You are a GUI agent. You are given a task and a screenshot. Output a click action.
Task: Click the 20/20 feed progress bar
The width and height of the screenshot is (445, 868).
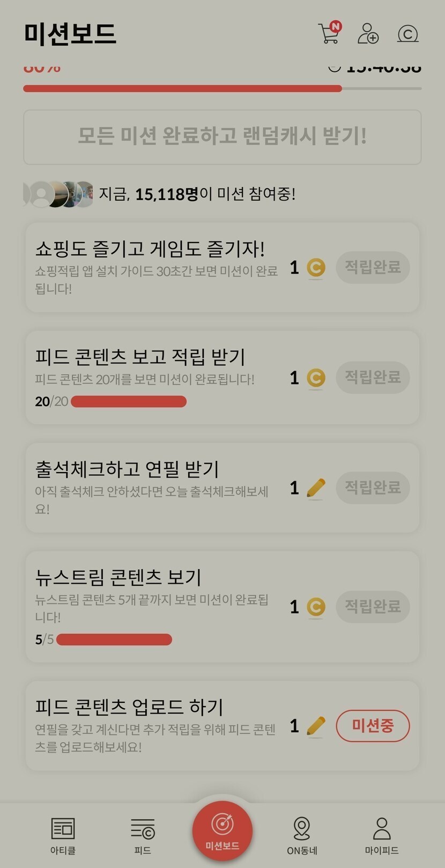[x=129, y=401]
